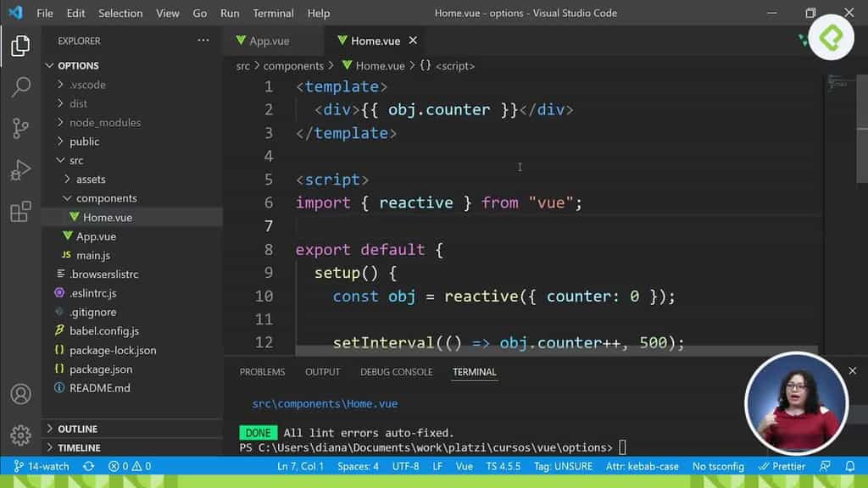Click the UTF-8 encoding selector

pos(406,466)
